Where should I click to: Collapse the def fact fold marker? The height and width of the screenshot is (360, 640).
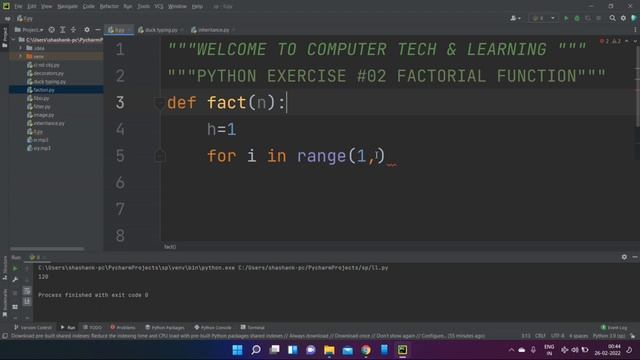click(x=160, y=103)
